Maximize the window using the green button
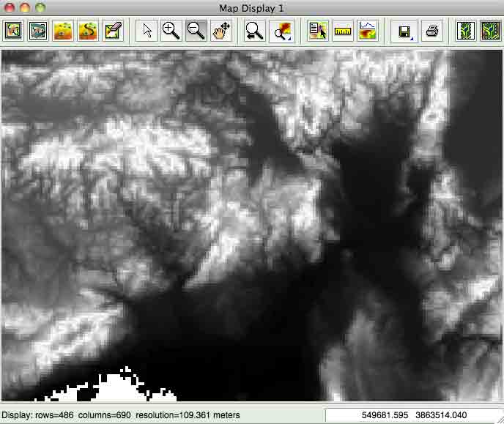The width and height of the screenshot is (504, 424). [x=40, y=7]
